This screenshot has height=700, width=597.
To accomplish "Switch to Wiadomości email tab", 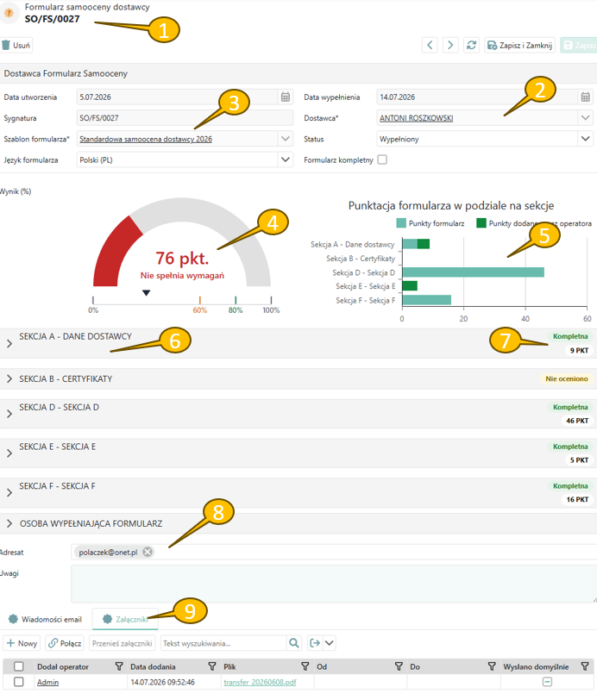I will (45, 619).
